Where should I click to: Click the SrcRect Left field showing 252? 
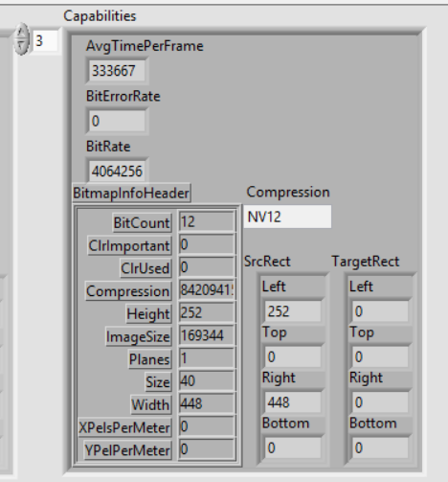click(x=293, y=311)
